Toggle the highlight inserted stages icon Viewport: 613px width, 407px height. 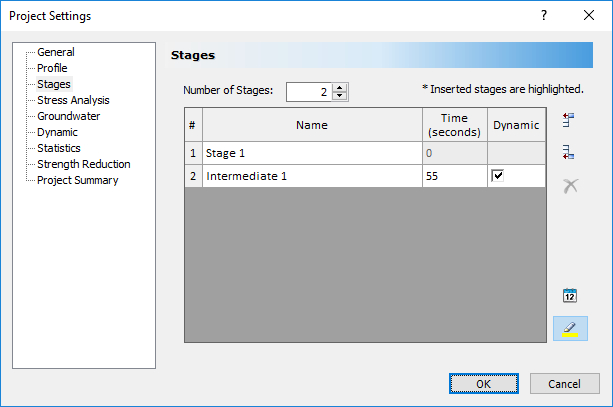click(570, 328)
